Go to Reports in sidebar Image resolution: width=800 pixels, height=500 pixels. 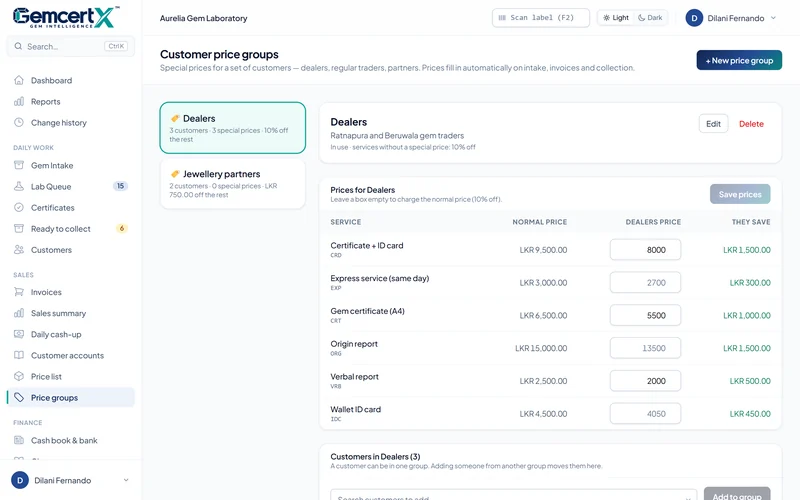(x=70, y=102)
